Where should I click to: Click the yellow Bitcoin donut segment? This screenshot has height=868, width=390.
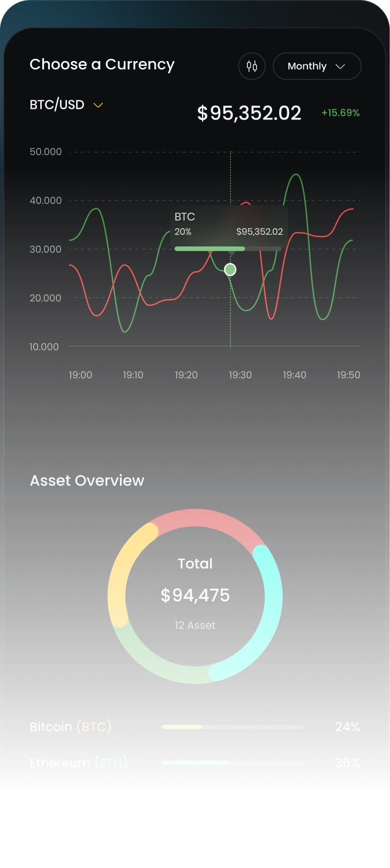pos(119,573)
